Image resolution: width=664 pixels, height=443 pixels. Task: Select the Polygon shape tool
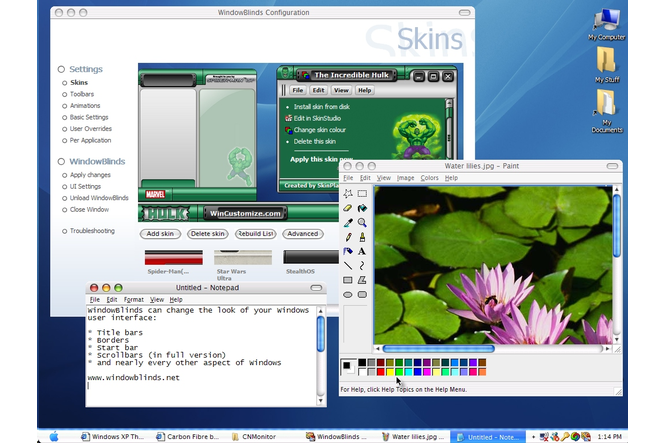click(362, 280)
